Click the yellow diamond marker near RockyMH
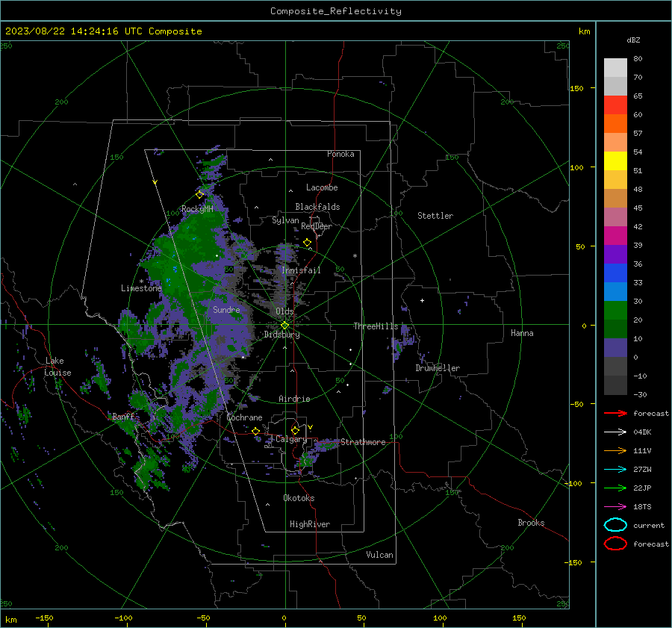672x628 pixels. (199, 195)
